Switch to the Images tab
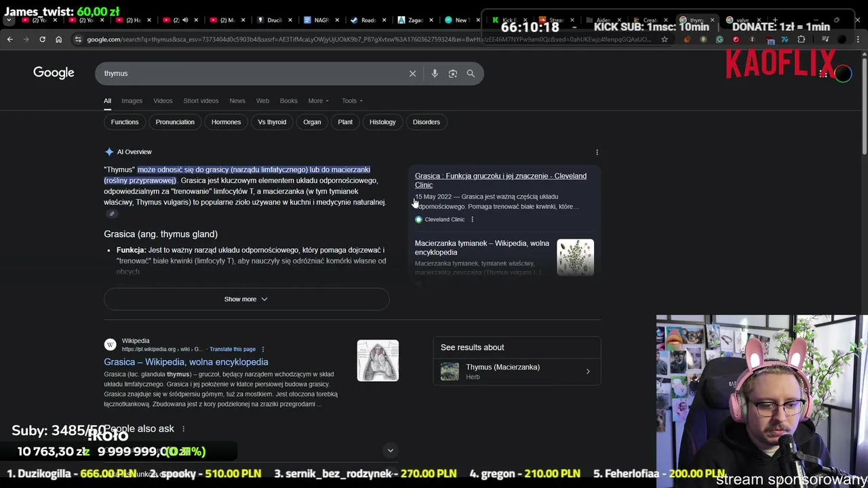 pos(132,101)
